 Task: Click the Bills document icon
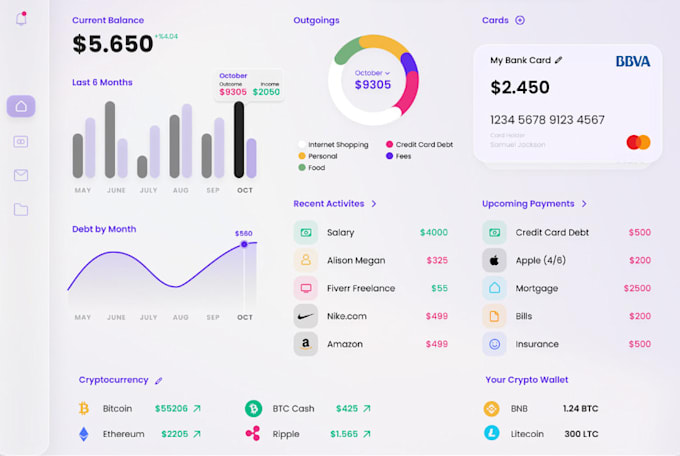click(494, 316)
